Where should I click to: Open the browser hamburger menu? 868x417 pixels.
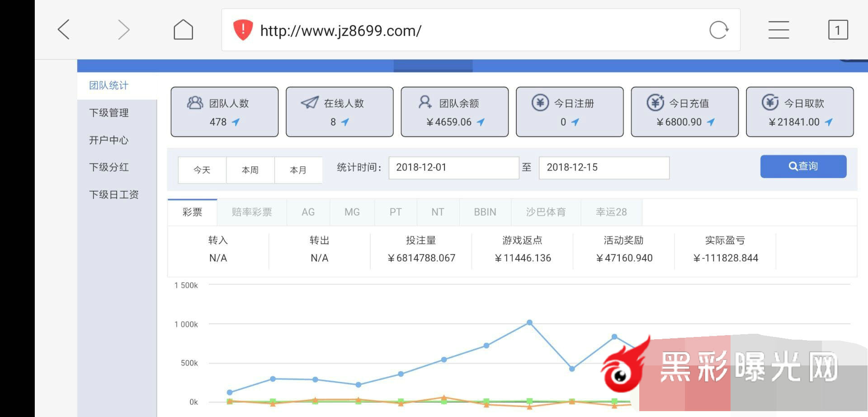pyautogui.click(x=778, y=30)
